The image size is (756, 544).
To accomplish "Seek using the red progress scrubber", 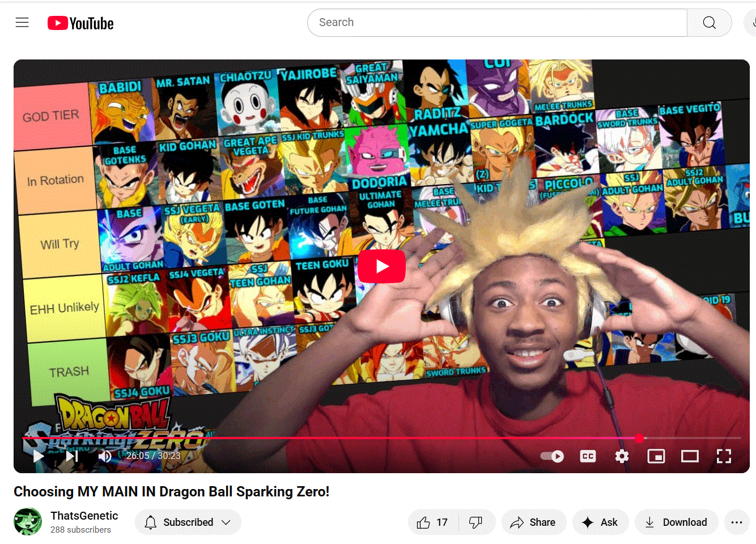I will coord(640,438).
